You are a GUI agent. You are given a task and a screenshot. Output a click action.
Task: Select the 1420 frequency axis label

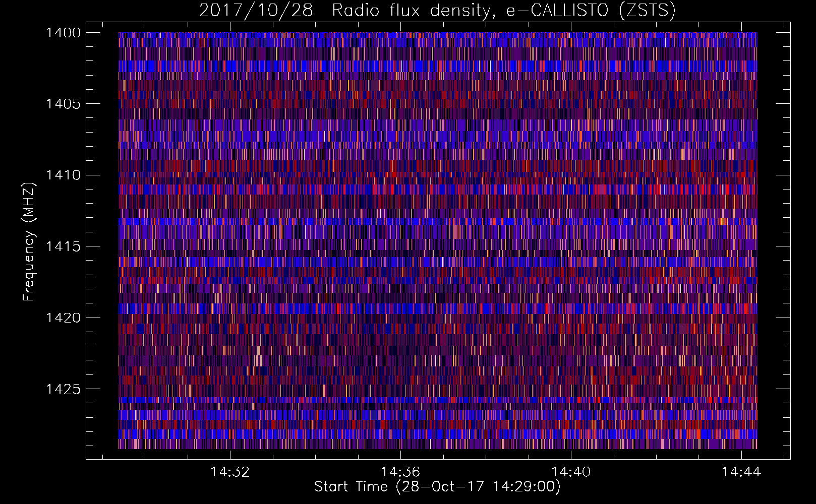63,318
